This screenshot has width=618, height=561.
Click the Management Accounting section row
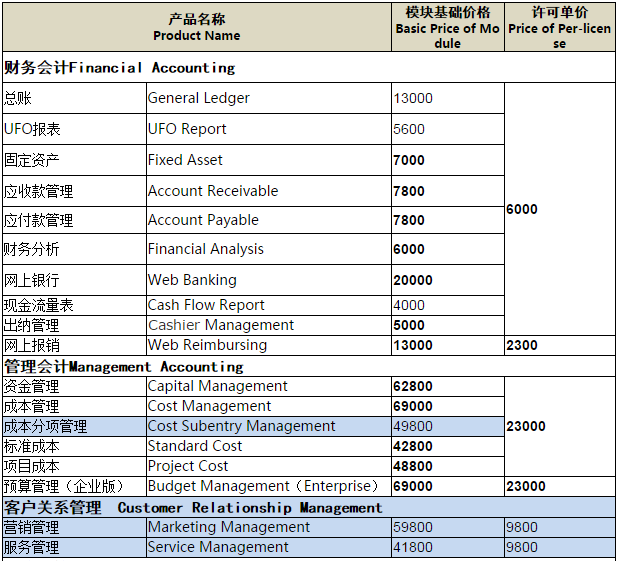123,366
